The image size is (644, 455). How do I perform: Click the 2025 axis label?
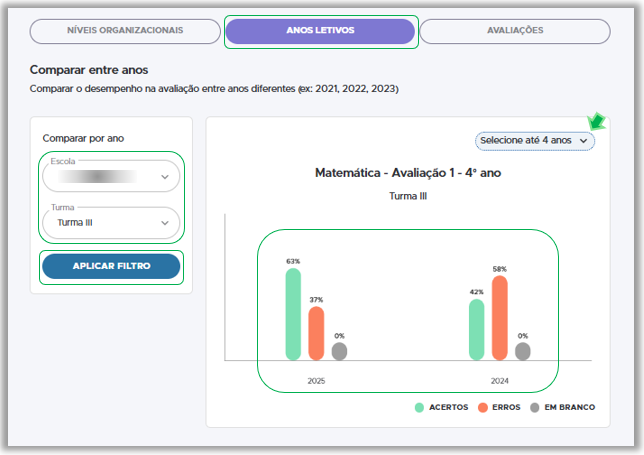(x=316, y=381)
